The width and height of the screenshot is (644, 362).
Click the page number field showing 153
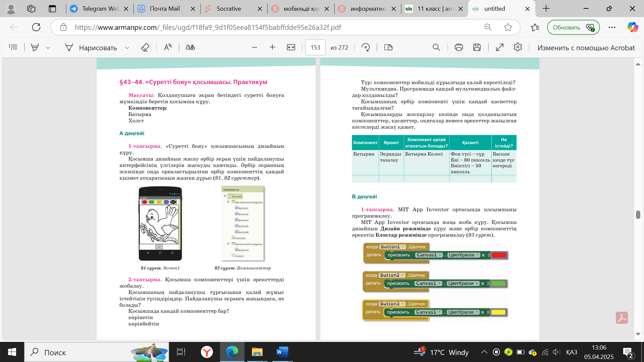[315, 47]
